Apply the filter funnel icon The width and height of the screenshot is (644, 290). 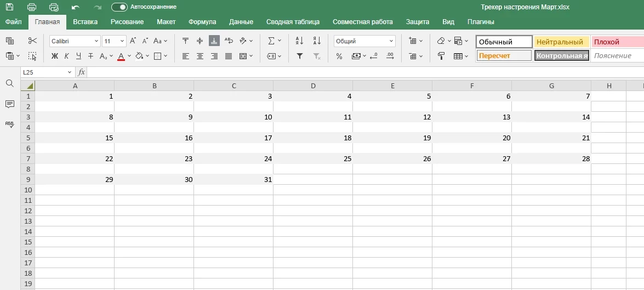tap(299, 56)
